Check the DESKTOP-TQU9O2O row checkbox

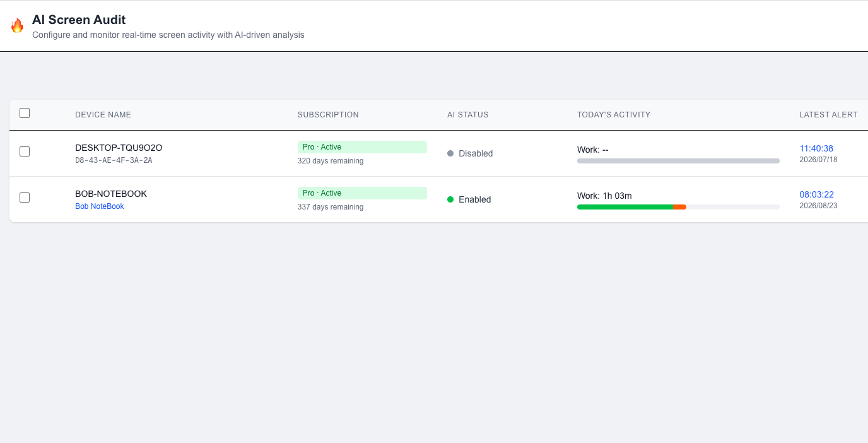(x=25, y=151)
